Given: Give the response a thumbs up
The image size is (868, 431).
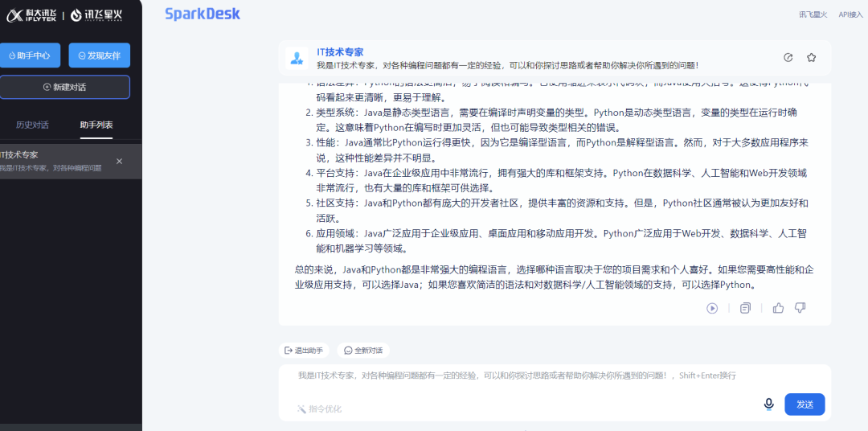Looking at the screenshot, I should (778, 308).
